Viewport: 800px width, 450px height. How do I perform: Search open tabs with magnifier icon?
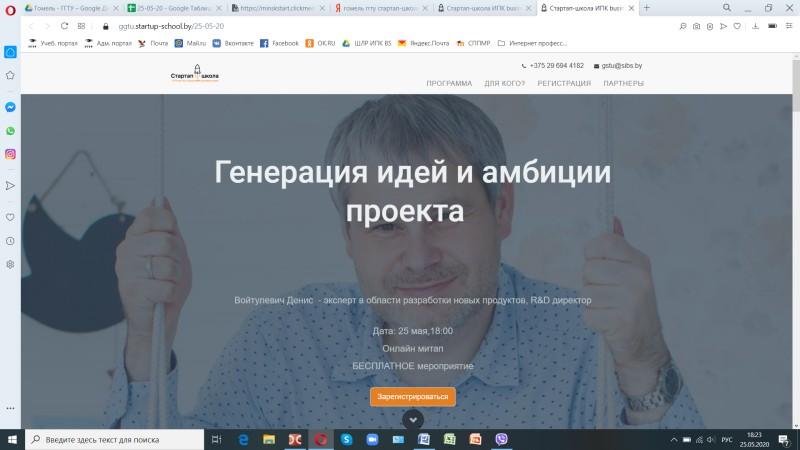click(x=727, y=8)
